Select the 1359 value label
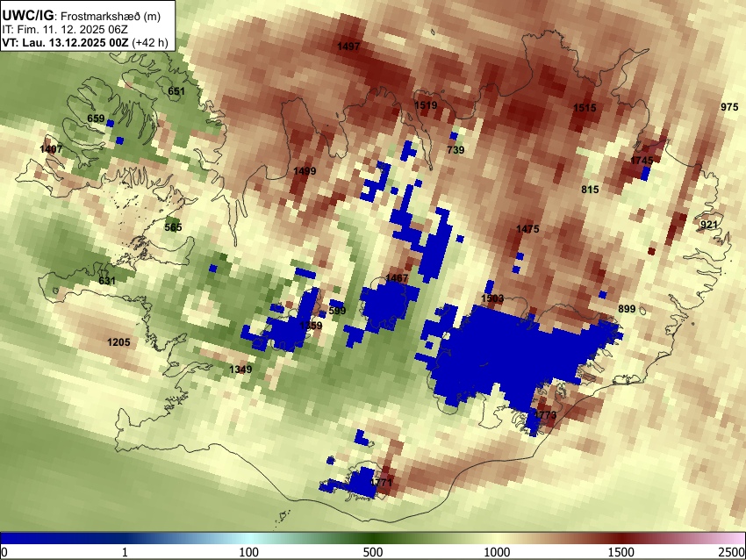The image size is (746, 560). (312, 326)
